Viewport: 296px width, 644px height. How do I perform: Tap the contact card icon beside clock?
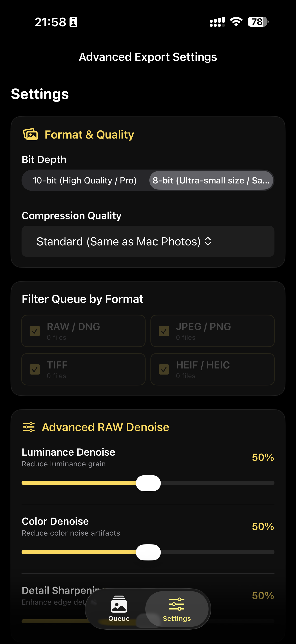coord(73,22)
